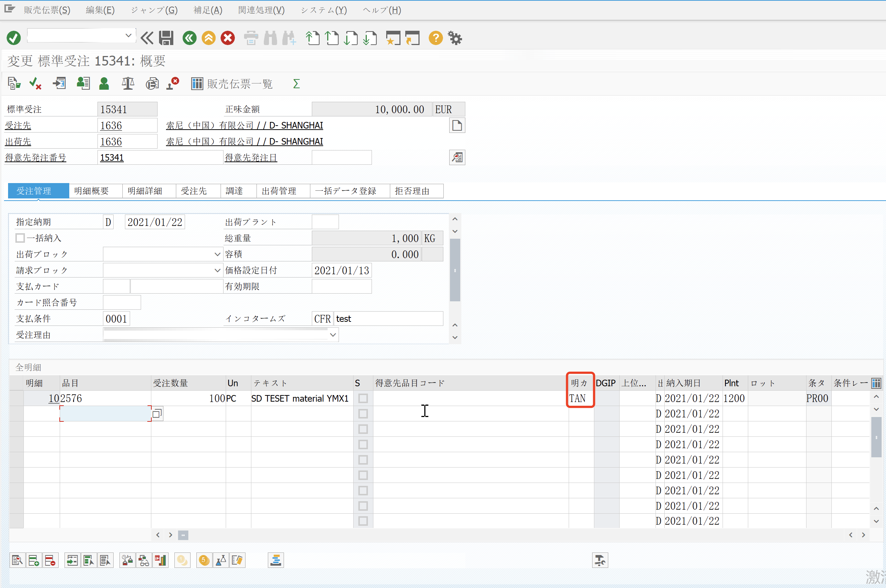Image resolution: width=886 pixels, height=588 pixels.
Task: Click the table horizontal scrollbar handle
Action: coord(183,535)
